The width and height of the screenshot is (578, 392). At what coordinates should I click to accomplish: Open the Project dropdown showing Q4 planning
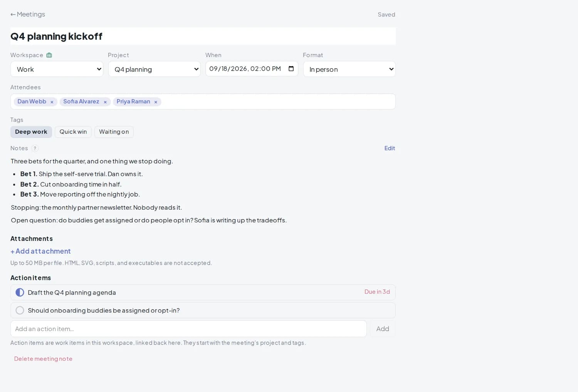click(154, 69)
